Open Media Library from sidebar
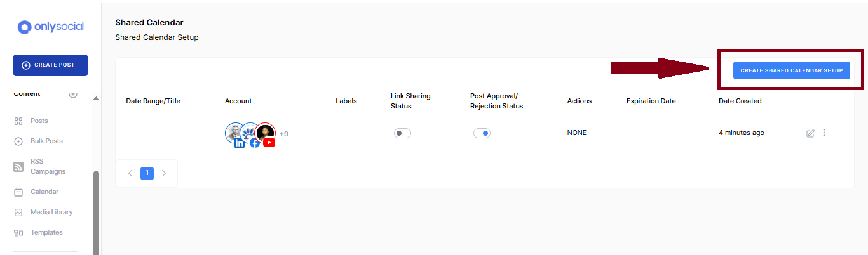 [51, 212]
